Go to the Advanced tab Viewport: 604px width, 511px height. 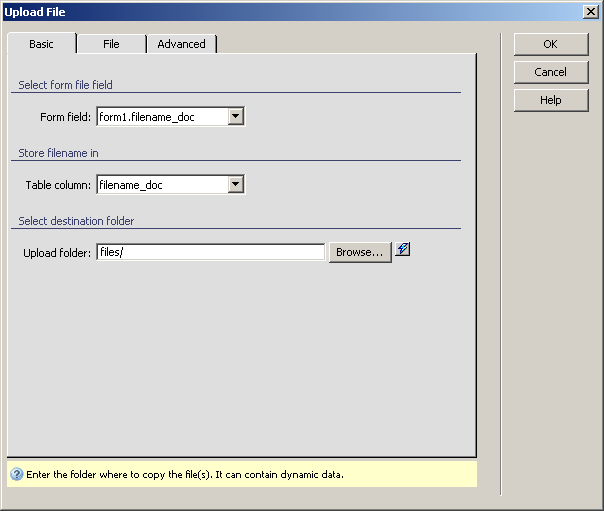pyautogui.click(x=181, y=44)
